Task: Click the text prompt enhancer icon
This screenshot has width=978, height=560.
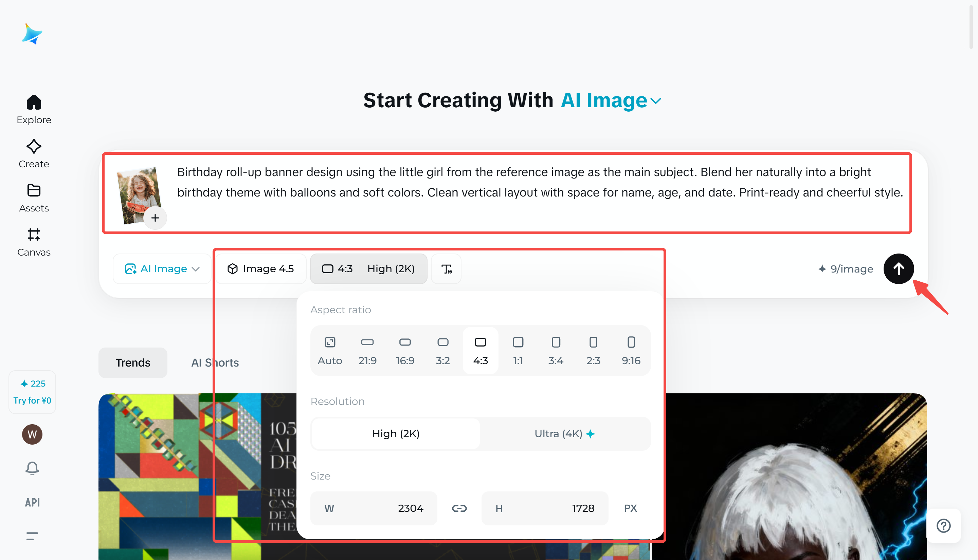Action: (x=446, y=269)
